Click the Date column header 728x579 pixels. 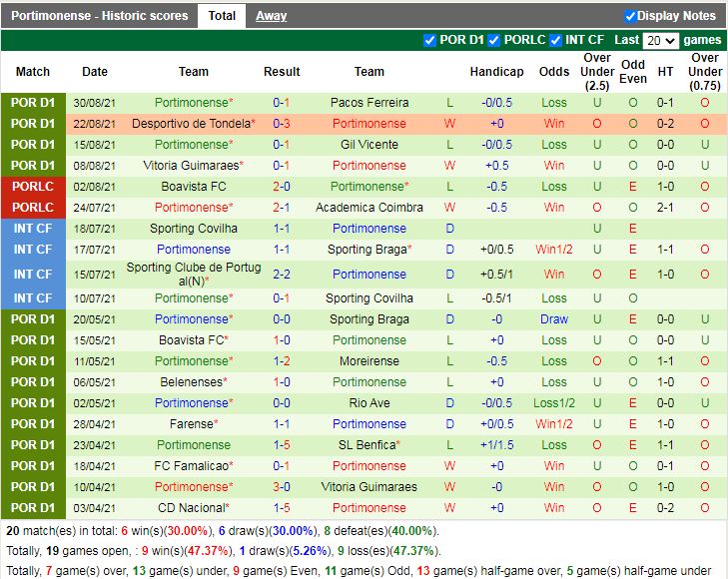[95, 72]
